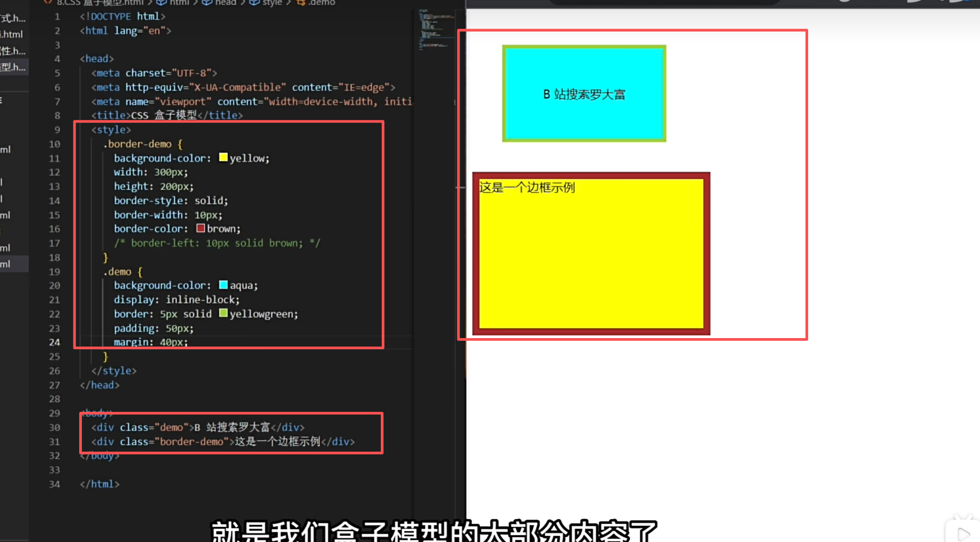The image size is (980, 542).
Task: Open the aqua color swatch picker
Action: coord(223,285)
